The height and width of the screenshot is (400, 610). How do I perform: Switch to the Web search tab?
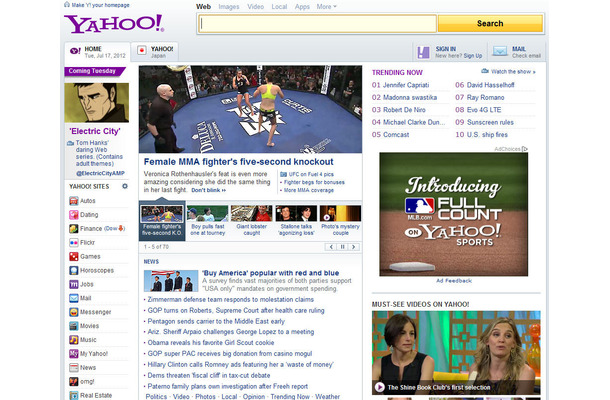click(203, 7)
